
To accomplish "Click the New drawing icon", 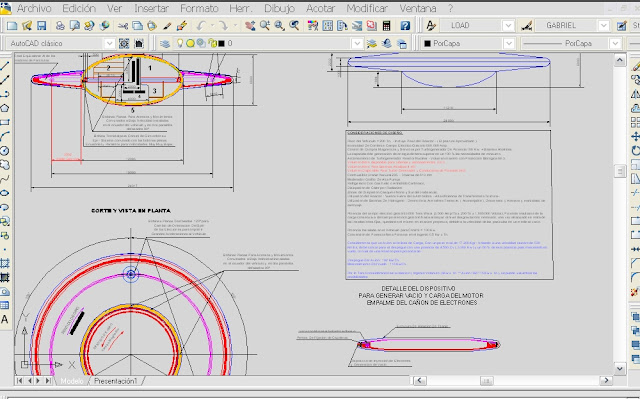I will pyautogui.click(x=12, y=26).
